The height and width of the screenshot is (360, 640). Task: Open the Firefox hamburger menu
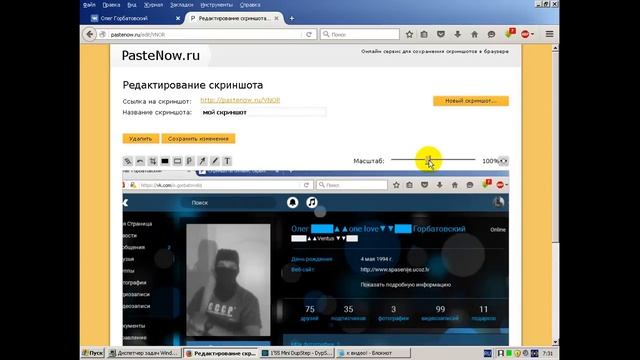[x=549, y=34]
